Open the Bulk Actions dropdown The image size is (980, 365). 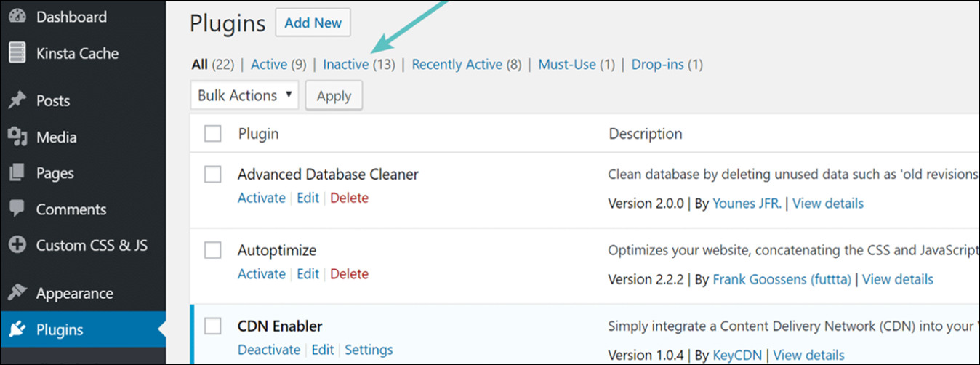tap(245, 95)
